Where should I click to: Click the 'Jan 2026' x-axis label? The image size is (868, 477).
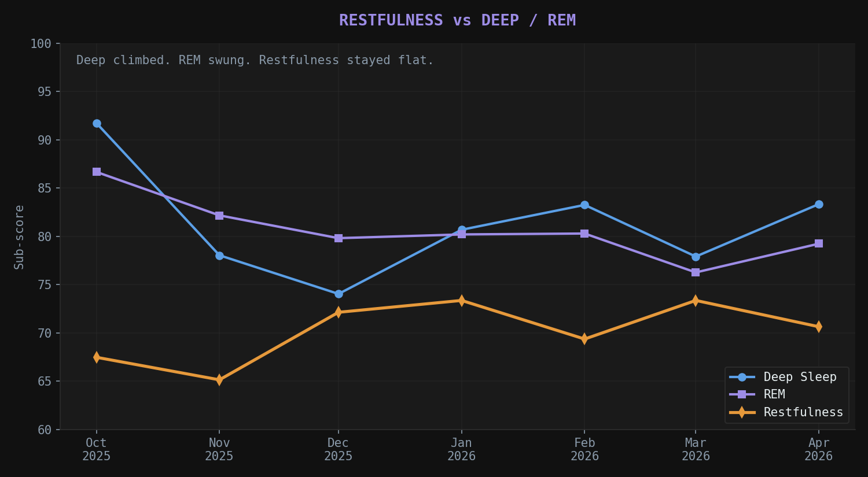click(461, 449)
